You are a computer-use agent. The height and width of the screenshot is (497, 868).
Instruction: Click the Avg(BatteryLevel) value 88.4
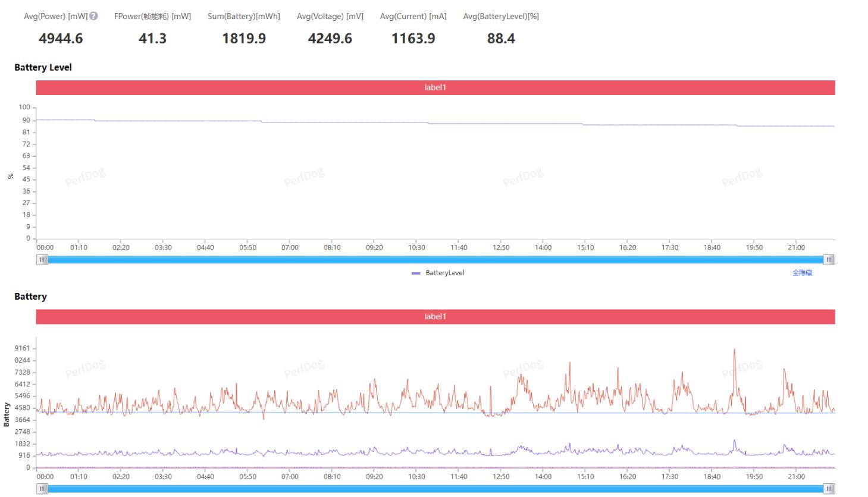coord(501,39)
